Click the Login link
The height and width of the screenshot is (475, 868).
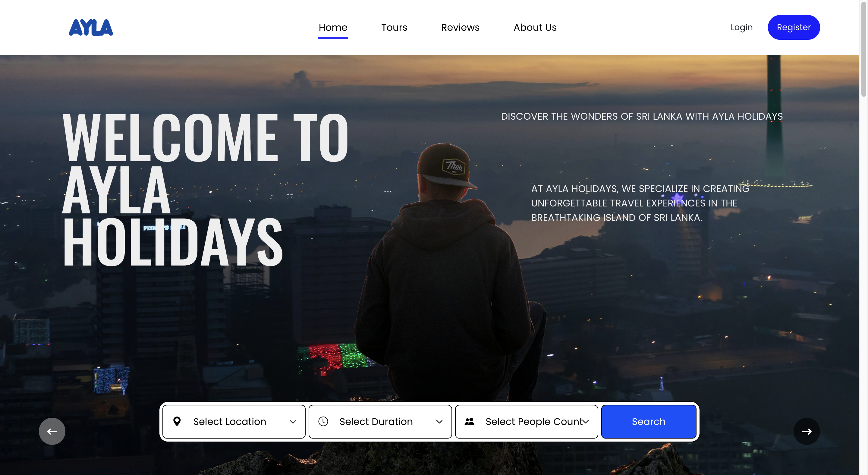741,27
